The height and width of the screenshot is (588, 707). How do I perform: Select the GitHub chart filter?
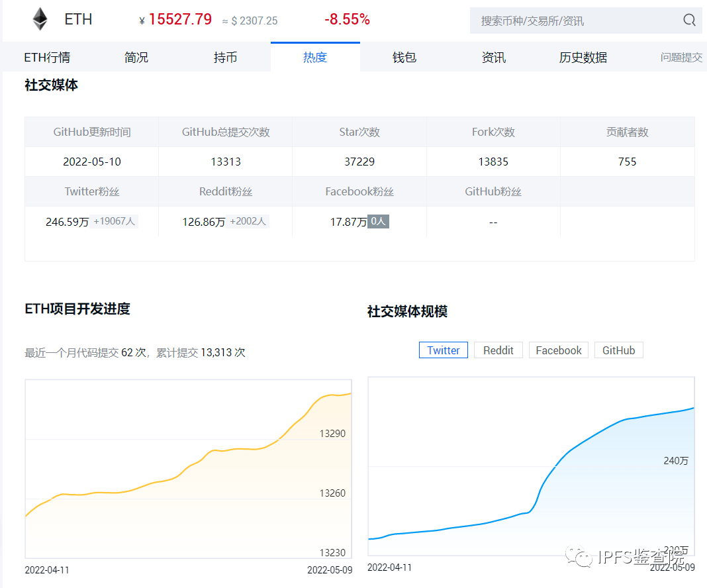(618, 350)
